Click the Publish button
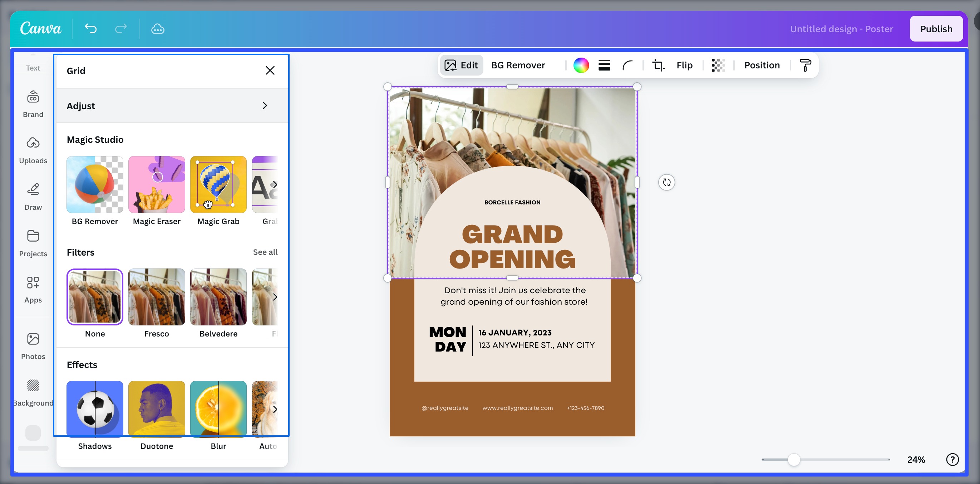Viewport: 980px width, 484px height. (x=936, y=29)
